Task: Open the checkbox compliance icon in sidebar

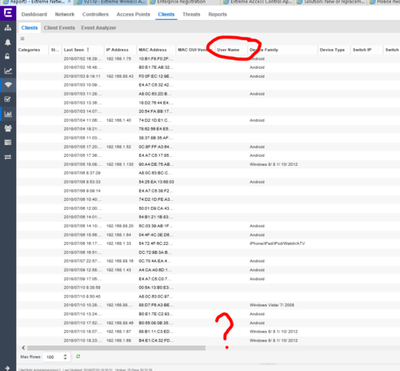Action: pyautogui.click(x=8, y=99)
